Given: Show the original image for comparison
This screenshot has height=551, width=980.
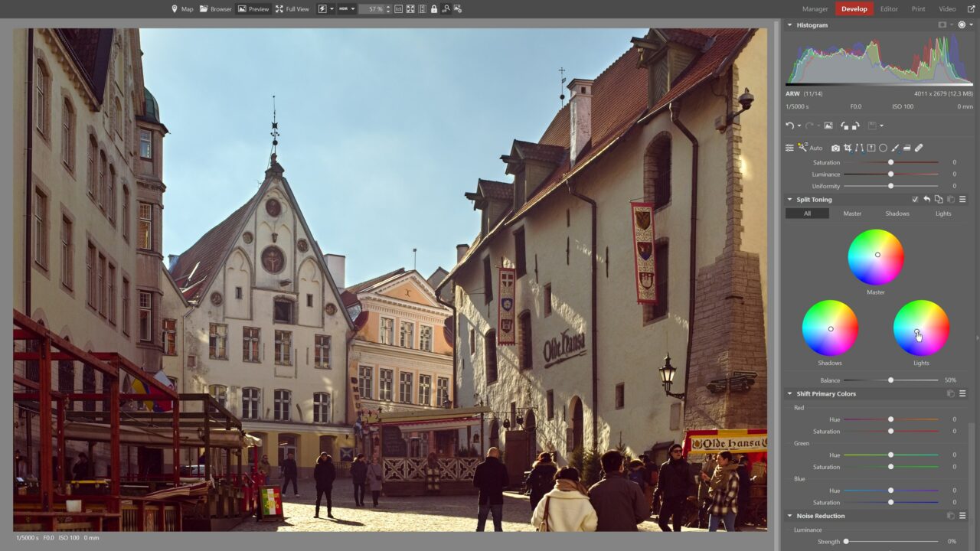Looking at the screenshot, I should pos(828,126).
